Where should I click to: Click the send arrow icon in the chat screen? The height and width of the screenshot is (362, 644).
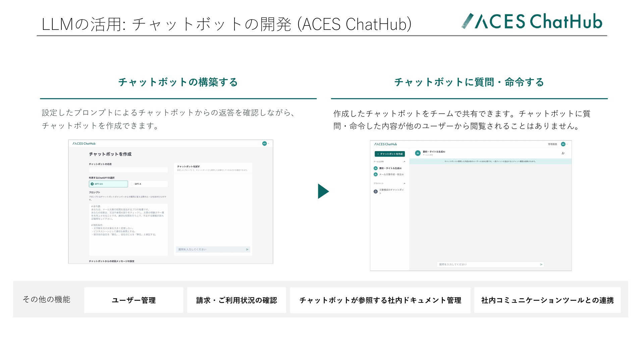tap(541, 264)
